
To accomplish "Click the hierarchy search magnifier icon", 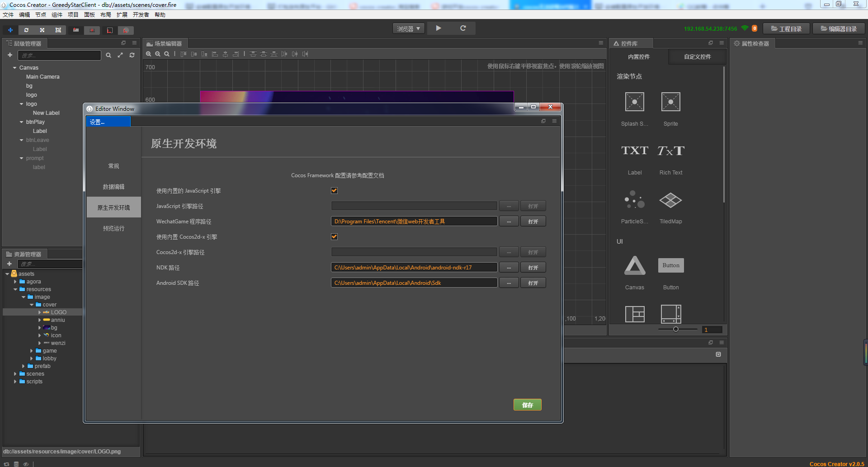I will 108,55.
